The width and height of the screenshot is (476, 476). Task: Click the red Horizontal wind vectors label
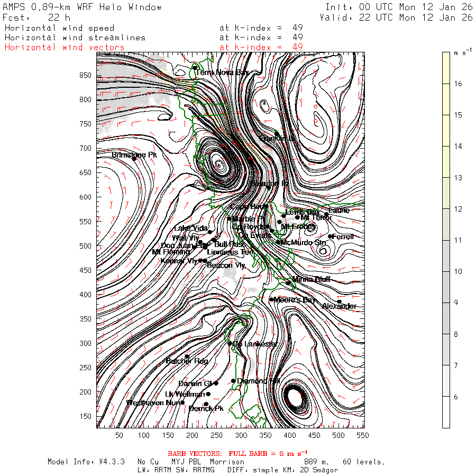pyautogui.click(x=65, y=48)
